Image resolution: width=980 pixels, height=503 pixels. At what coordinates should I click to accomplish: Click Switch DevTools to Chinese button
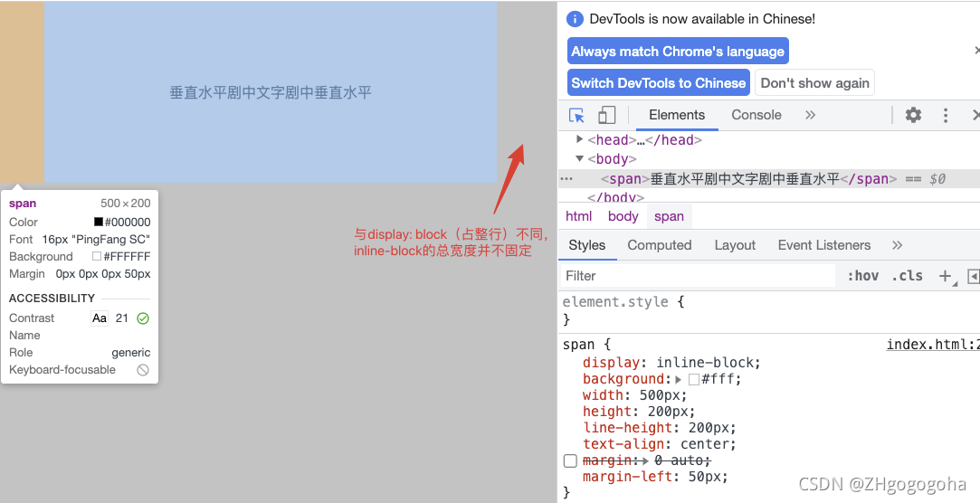(x=659, y=82)
